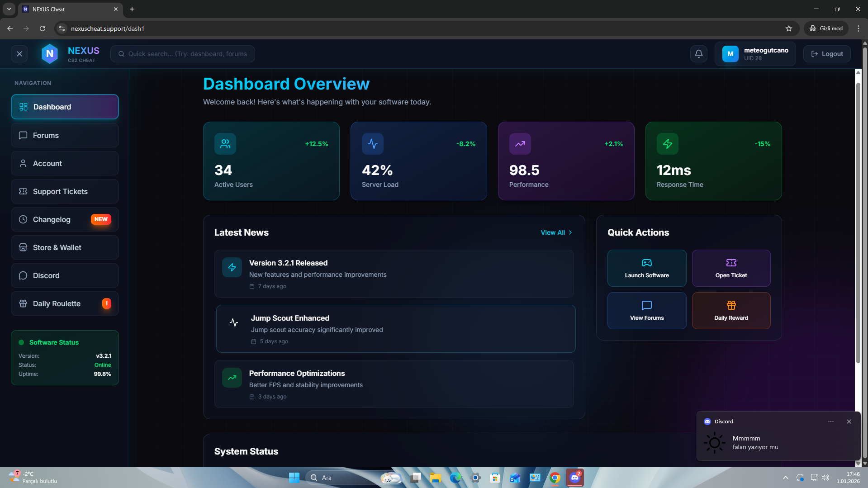Viewport: 868px width, 488px height.
Task: Click the Version 3.2.1 Released bolt icon
Action: click(x=232, y=267)
